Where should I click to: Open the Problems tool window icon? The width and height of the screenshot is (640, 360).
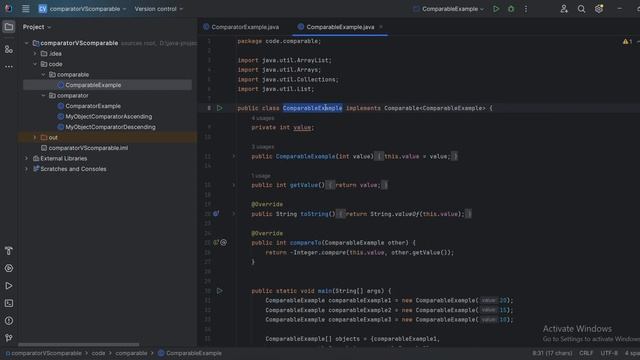9,321
